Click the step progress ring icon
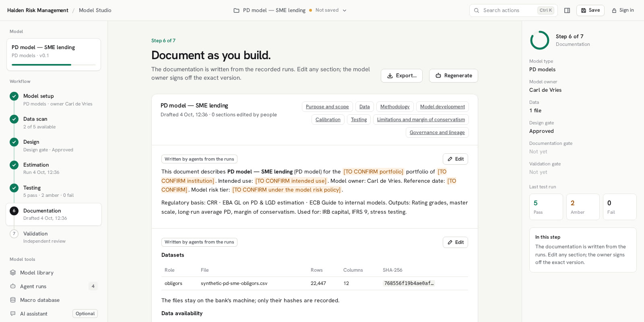 coord(540,40)
